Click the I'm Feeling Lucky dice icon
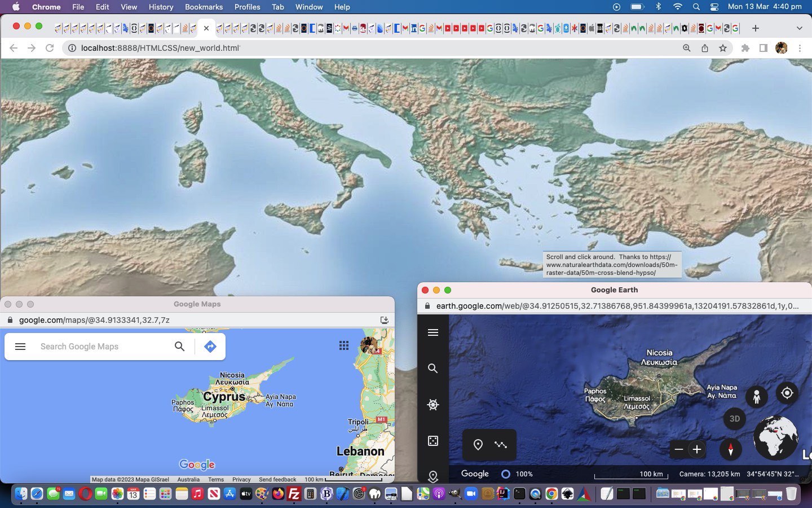This screenshot has height=508, width=812. 433,441
